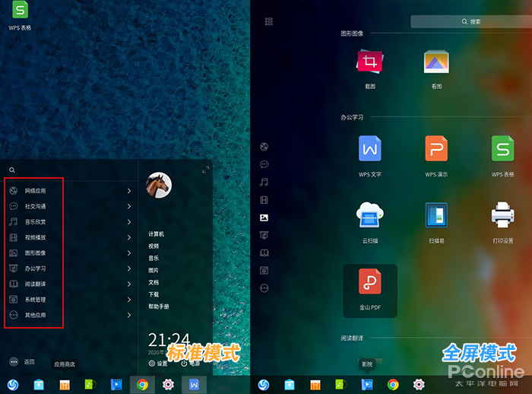Viewport: 532px width, 394px height.
Task: Select 音乐欣赏 in the category list
Action: [x=35, y=222]
